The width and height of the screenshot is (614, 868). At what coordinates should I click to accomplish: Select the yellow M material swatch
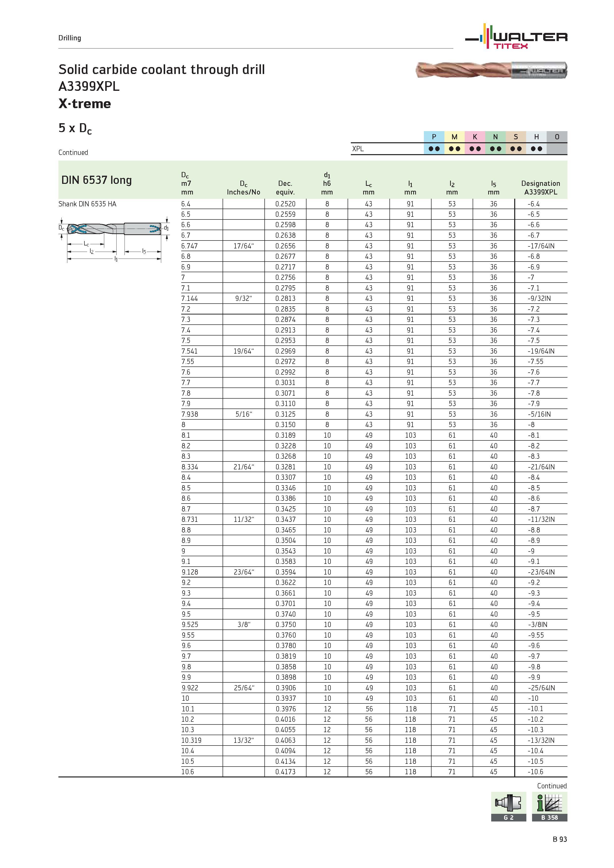[454, 137]
